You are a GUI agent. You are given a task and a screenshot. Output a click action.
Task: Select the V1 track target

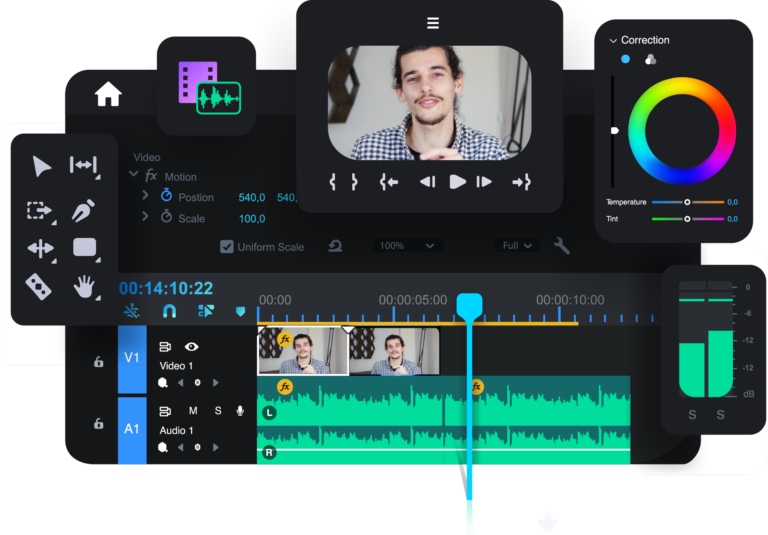click(132, 358)
